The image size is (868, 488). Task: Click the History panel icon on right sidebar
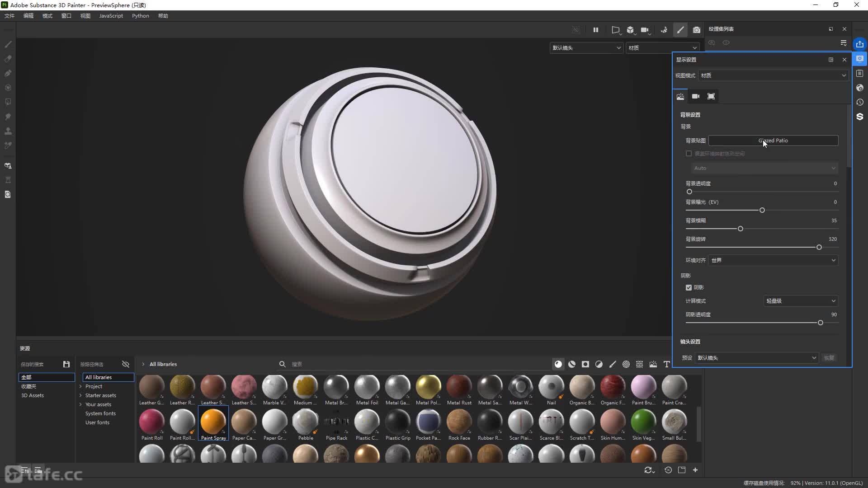[859, 102]
